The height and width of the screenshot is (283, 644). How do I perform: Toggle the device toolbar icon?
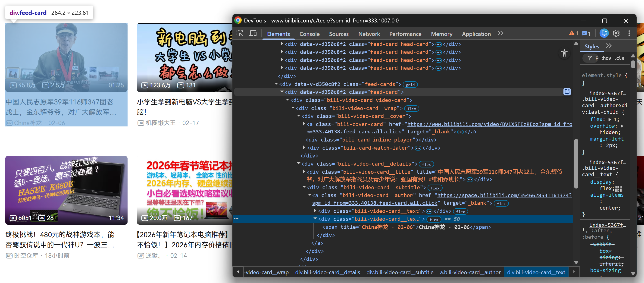tap(253, 34)
